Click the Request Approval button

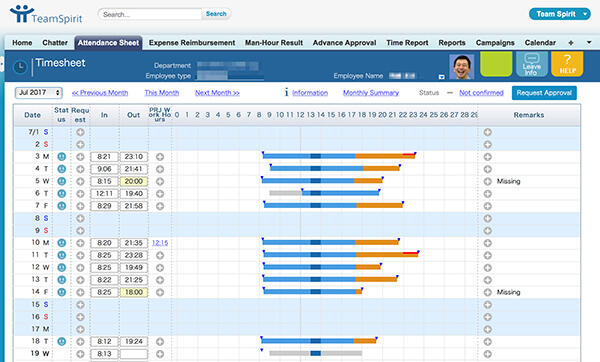(544, 93)
